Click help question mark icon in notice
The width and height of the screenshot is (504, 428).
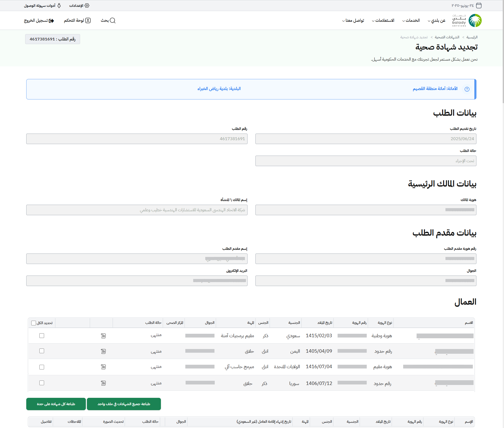[x=467, y=89]
